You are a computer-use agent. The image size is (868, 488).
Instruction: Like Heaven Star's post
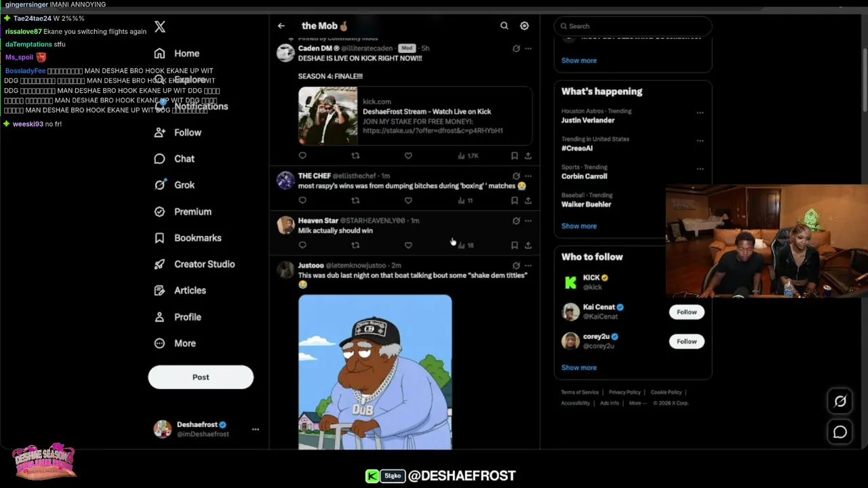coord(408,245)
